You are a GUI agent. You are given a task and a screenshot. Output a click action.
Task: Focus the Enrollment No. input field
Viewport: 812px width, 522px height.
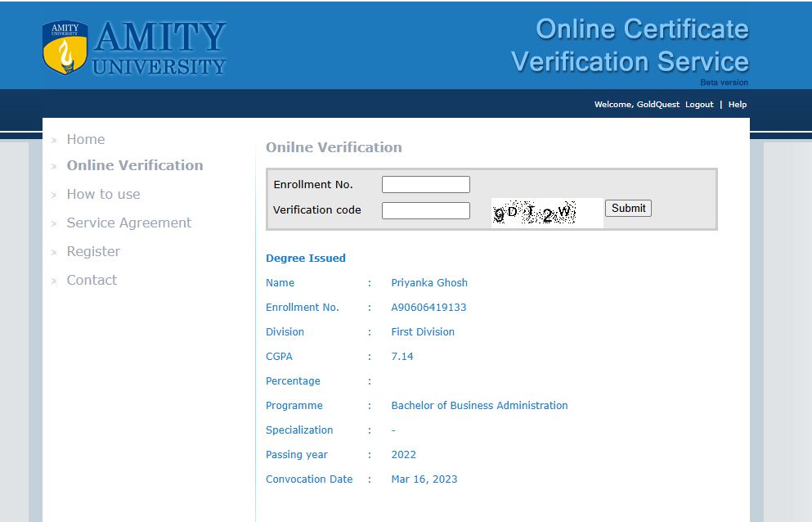click(x=426, y=185)
